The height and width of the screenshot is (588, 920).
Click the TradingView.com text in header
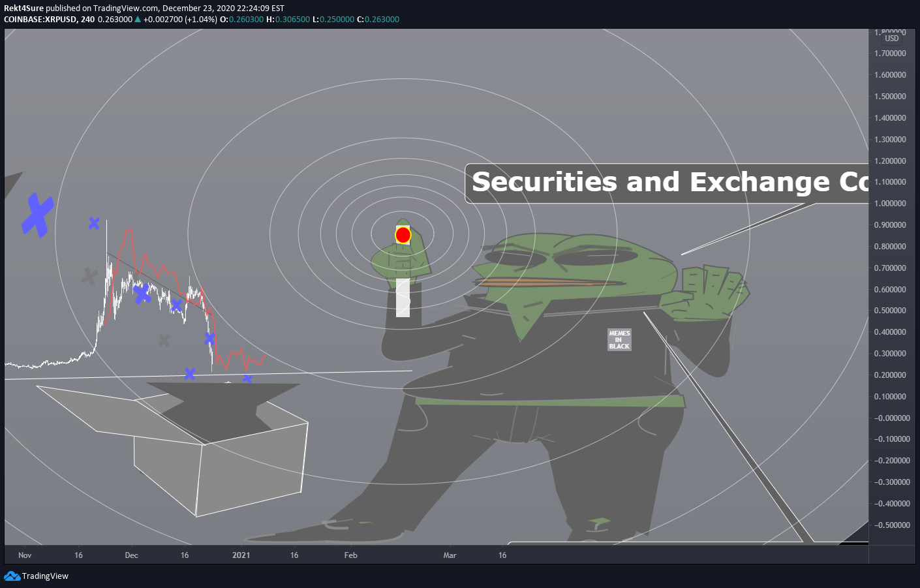[x=126, y=8]
